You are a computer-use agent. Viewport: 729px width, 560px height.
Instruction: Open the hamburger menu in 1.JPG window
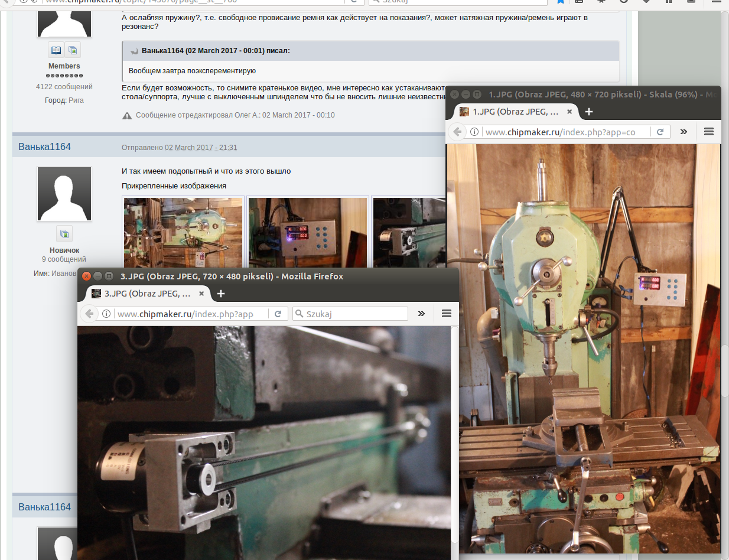point(709,132)
